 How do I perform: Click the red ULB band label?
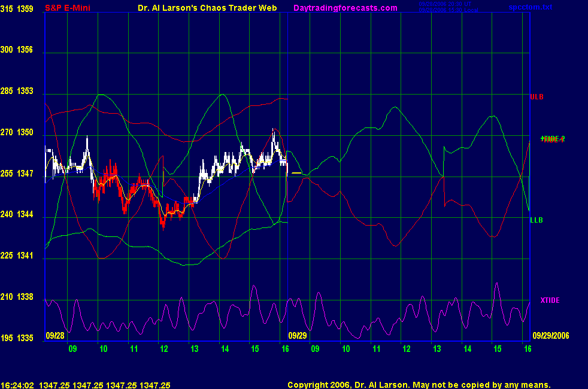click(537, 96)
